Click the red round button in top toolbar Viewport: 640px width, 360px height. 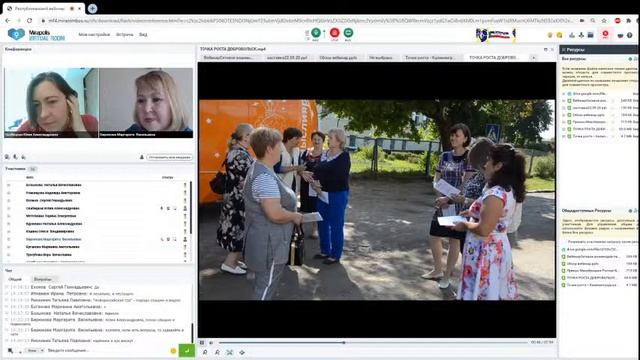tap(335, 33)
